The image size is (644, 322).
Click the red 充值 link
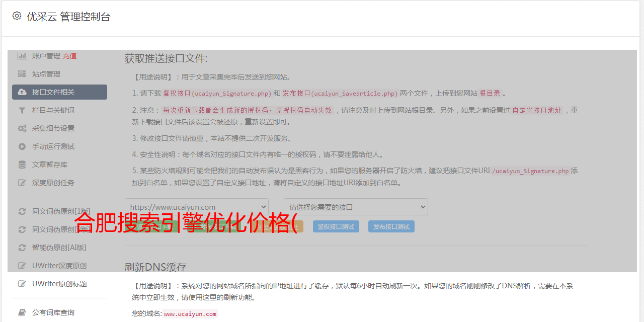(x=69, y=56)
